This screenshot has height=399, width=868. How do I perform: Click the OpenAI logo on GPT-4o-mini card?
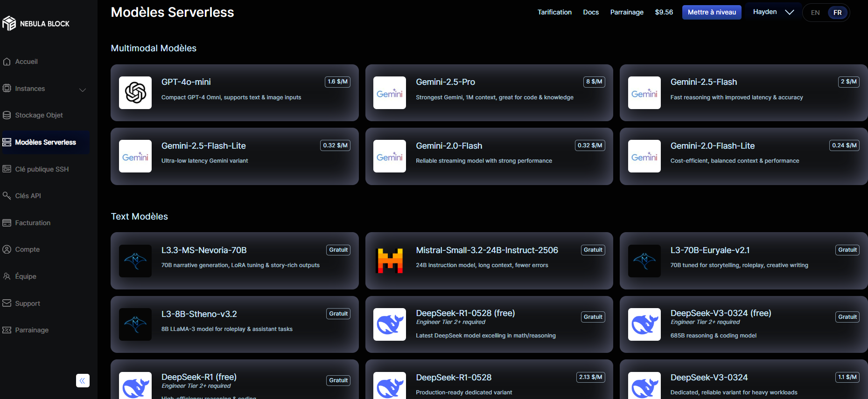pyautogui.click(x=135, y=93)
